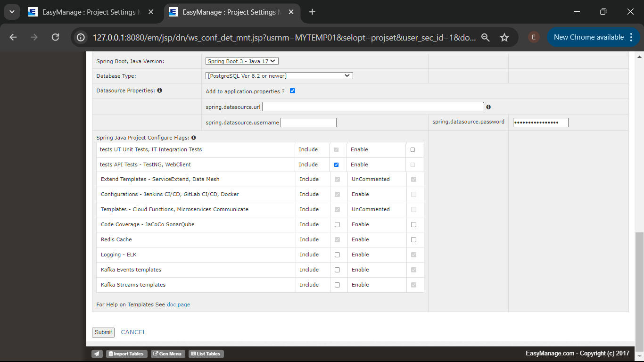Screen dimensions: 644x362
Task: Open the tab search chevron dropdown
Action: click(x=11, y=12)
